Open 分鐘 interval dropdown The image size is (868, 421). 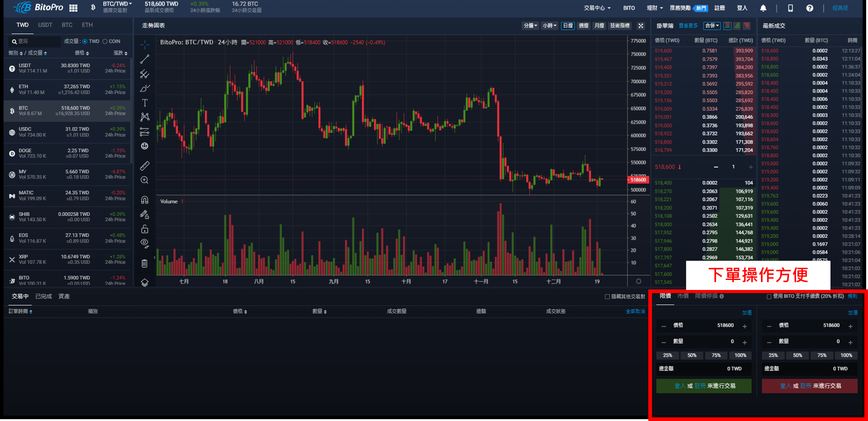pos(530,26)
